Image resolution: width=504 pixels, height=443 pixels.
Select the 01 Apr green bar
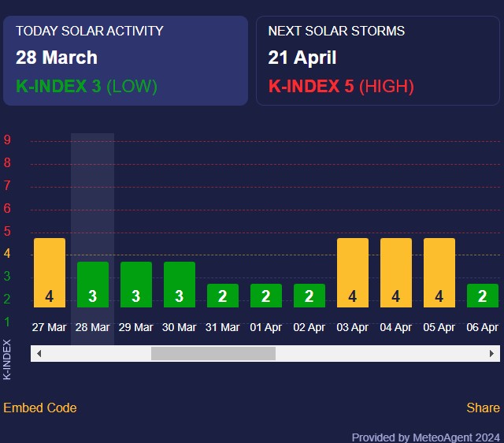click(266, 296)
